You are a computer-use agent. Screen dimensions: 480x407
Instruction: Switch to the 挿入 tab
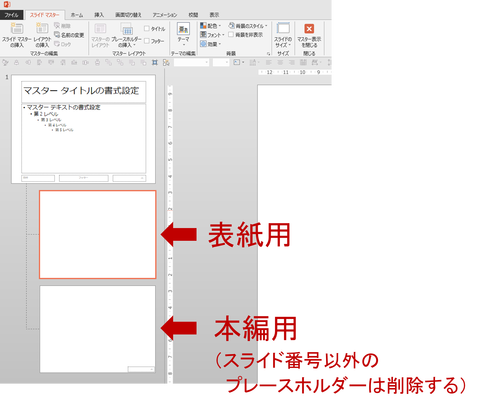click(99, 15)
